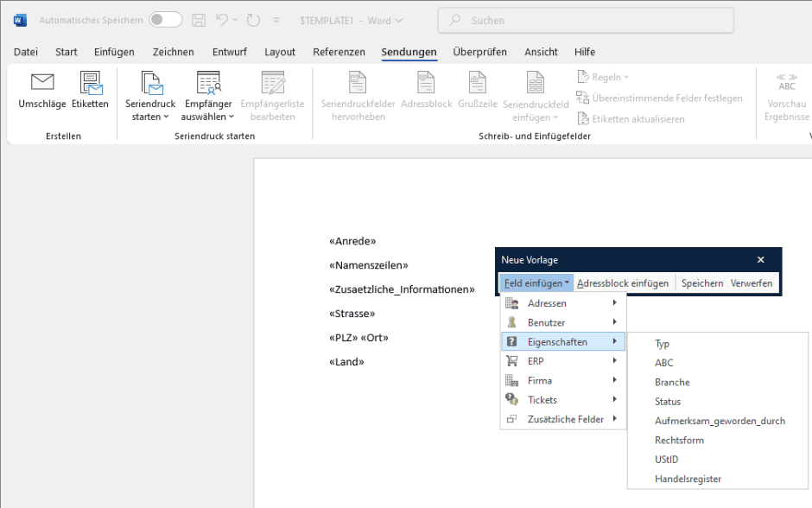Screen dimensions: 812x508
Task: Click the «Anrede» merge field
Action: 352,241
